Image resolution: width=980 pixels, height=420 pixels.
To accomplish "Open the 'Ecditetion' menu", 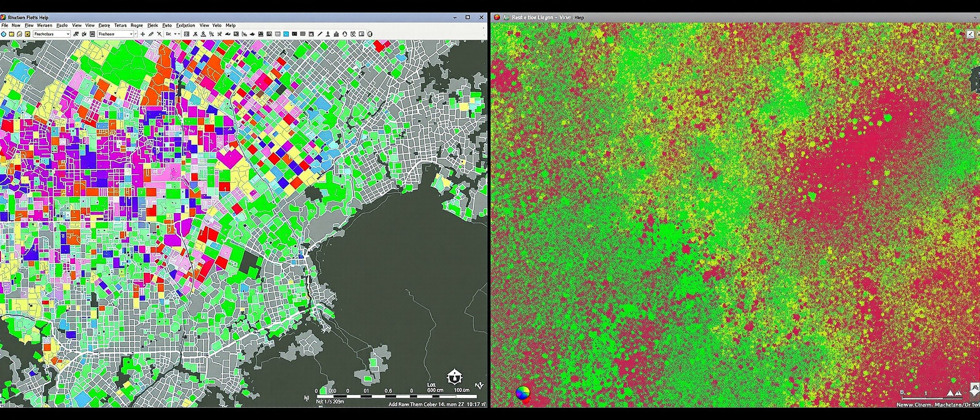I will pos(185,26).
